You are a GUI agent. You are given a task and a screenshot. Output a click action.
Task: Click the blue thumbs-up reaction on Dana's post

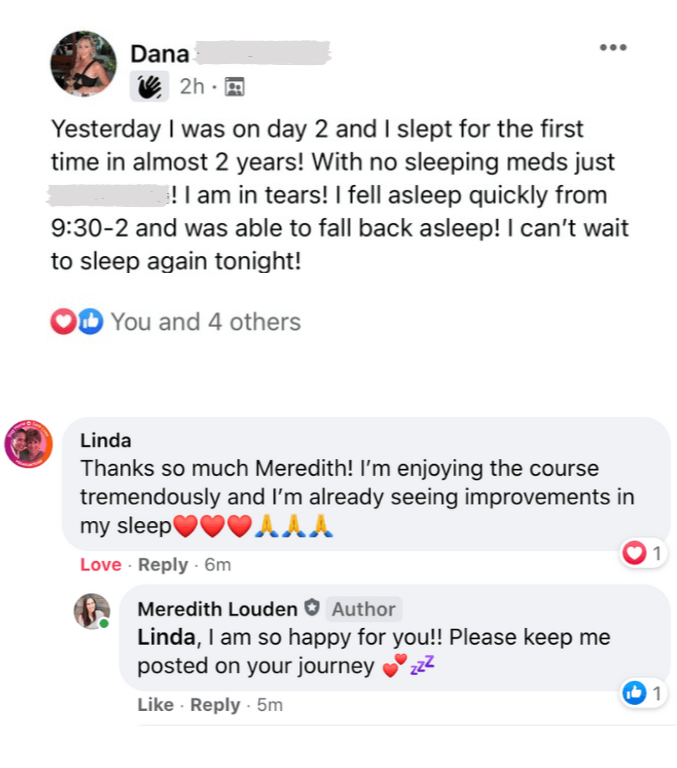(x=90, y=322)
